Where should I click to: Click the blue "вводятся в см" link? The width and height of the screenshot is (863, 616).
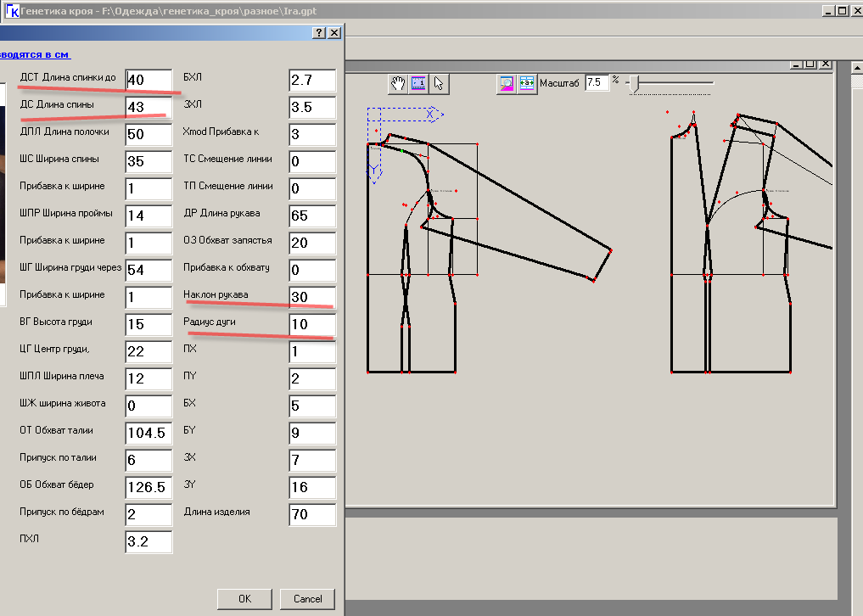click(x=34, y=54)
